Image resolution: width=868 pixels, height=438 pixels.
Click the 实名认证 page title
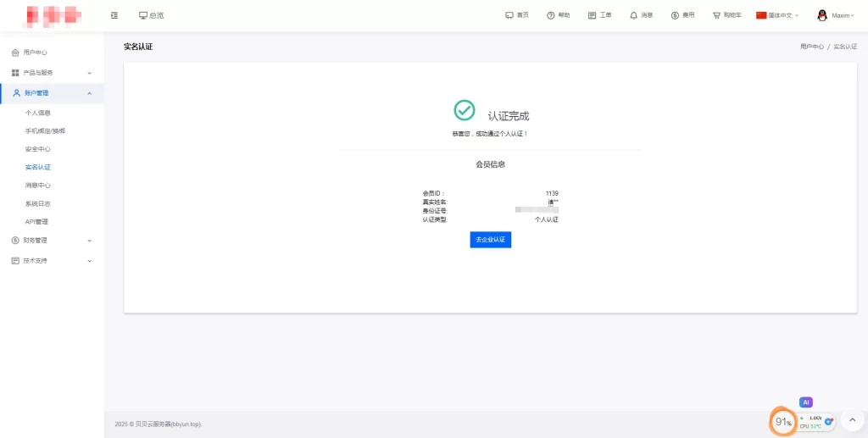coord(138,47)
